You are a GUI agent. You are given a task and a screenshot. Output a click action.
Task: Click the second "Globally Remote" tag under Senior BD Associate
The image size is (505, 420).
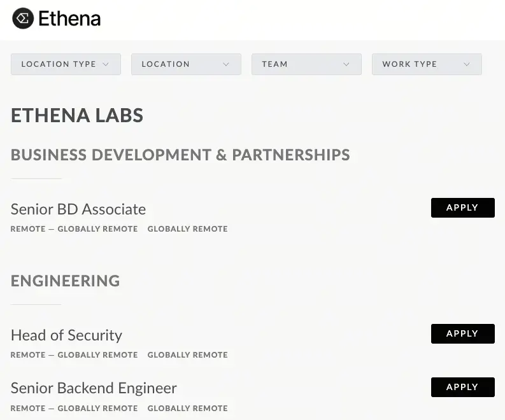pos(187,229)
